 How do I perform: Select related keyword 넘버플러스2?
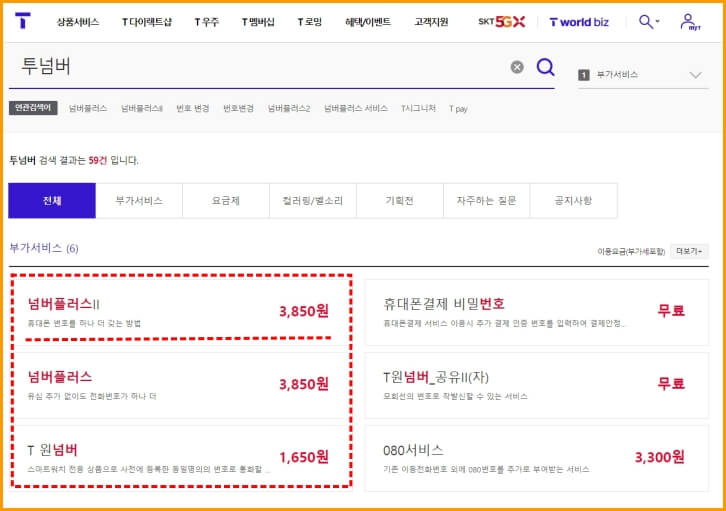click(289, 108)
